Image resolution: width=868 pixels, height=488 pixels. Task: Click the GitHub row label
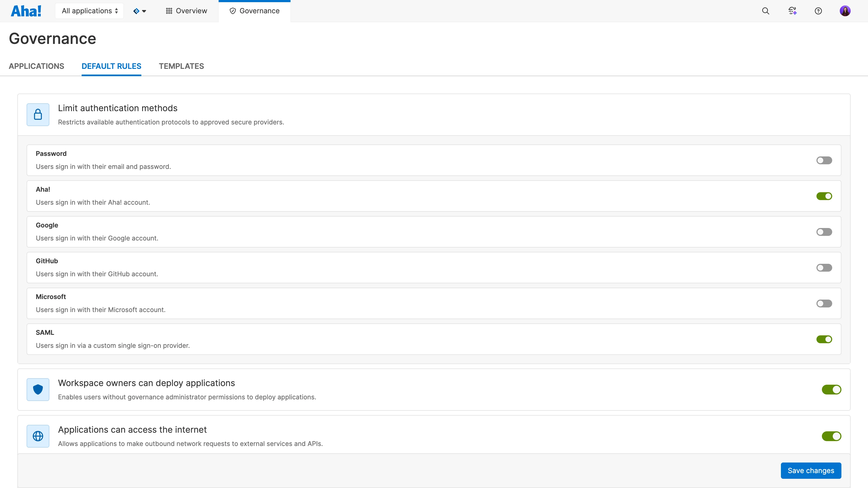(x=47, y=261)
